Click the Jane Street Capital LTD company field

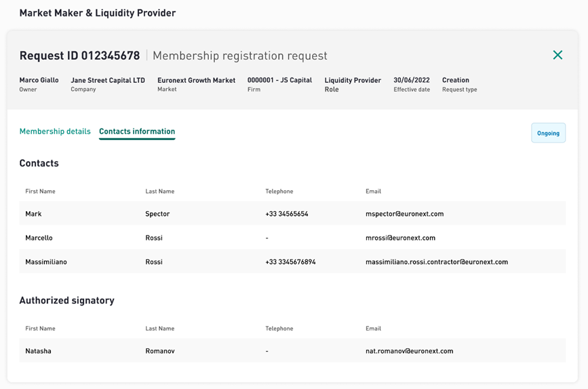[108, 84]
